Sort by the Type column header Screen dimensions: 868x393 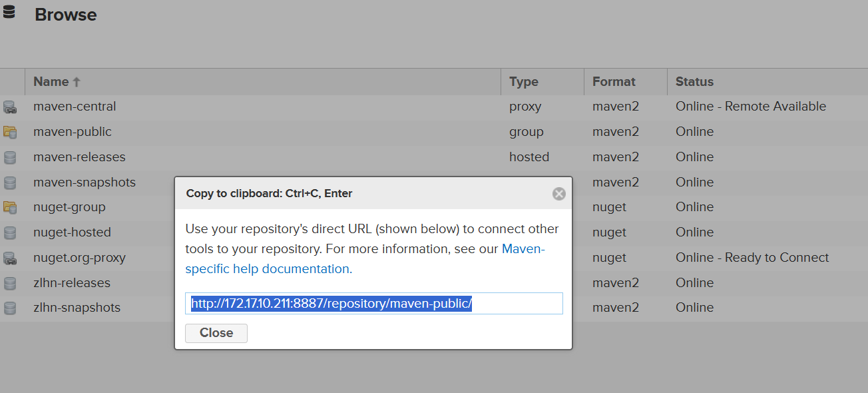[x=523, y=82]
